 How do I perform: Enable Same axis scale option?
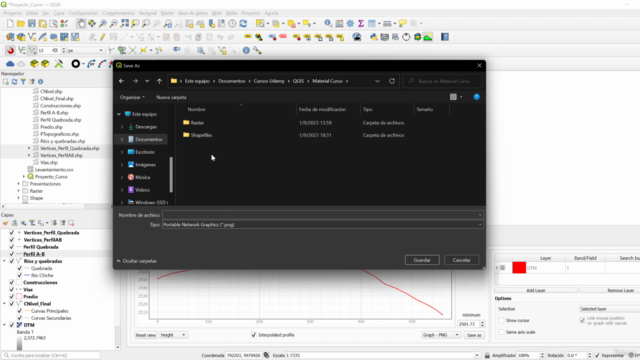[501, 332]
